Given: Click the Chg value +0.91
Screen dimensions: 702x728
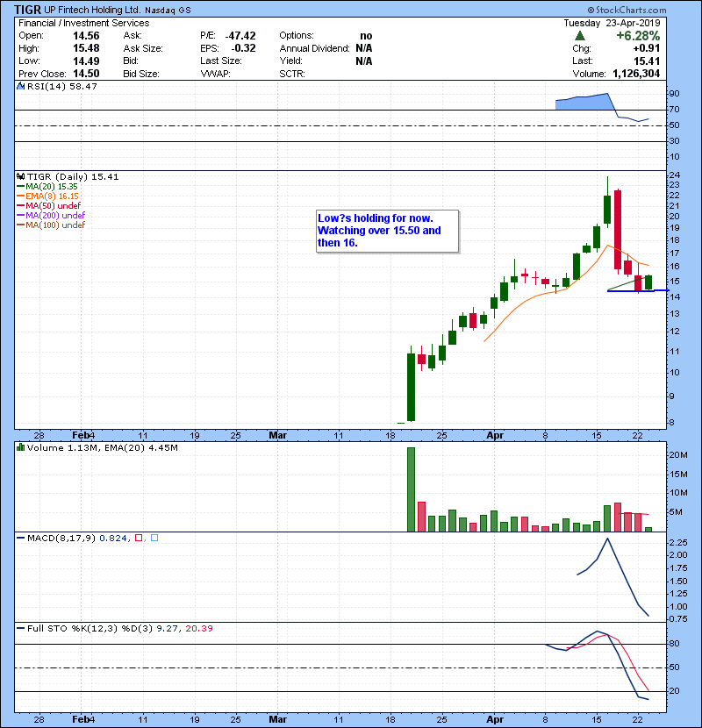Looking at the screenshot, I should (646, 48).
